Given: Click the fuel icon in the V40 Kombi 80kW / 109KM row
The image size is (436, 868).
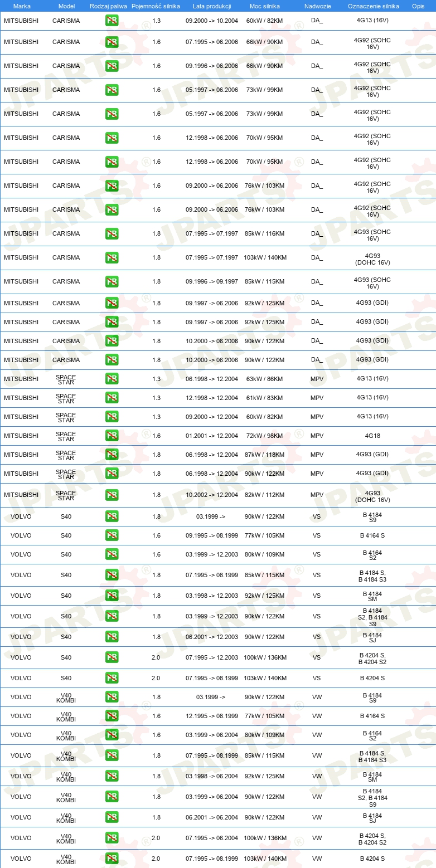Looking at the screenshot, I should click(112, 735).
